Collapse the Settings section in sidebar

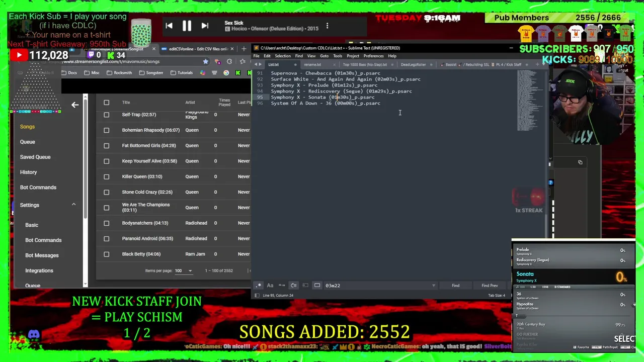pos(73,205)
